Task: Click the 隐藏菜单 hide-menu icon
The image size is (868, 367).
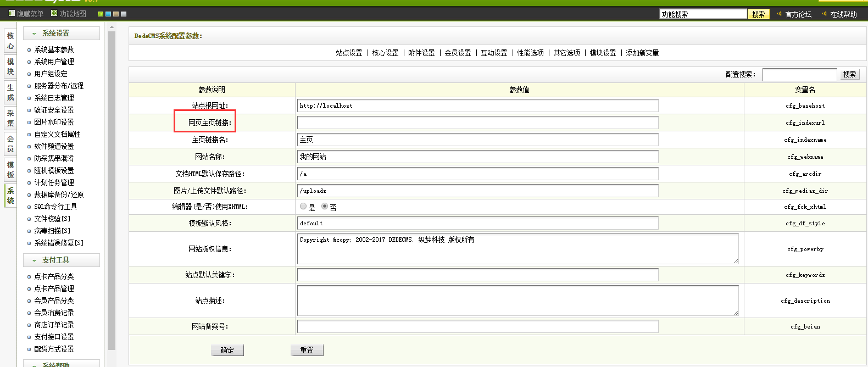Action: tap(12, 13)
